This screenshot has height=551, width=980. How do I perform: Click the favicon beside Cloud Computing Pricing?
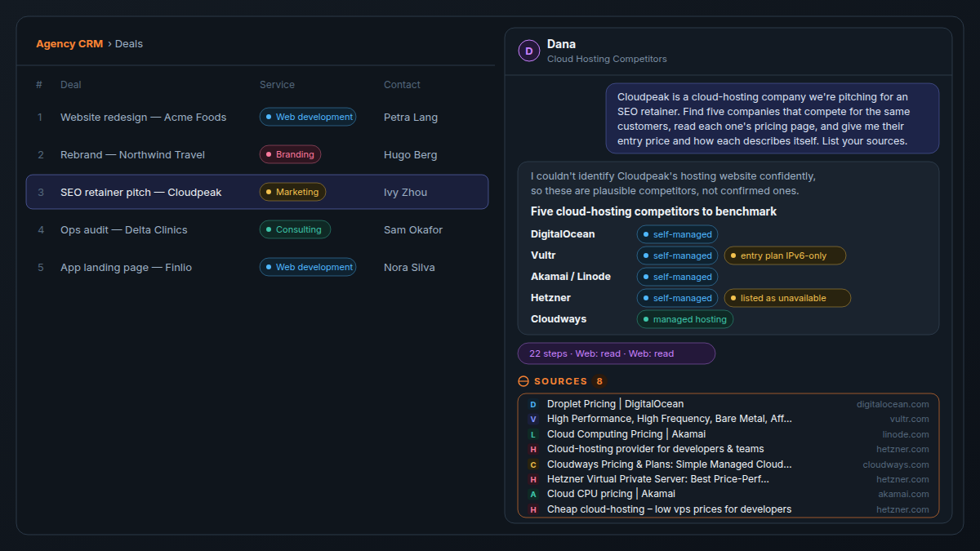533,434
